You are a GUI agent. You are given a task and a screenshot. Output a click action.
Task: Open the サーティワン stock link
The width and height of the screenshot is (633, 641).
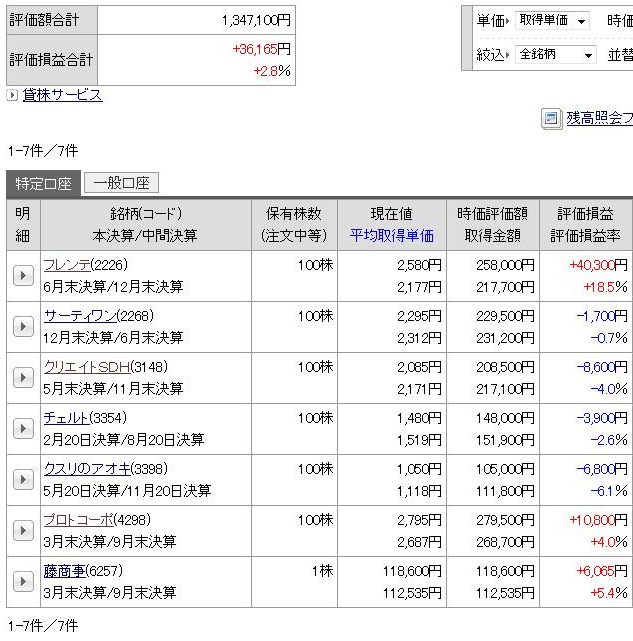80,316
